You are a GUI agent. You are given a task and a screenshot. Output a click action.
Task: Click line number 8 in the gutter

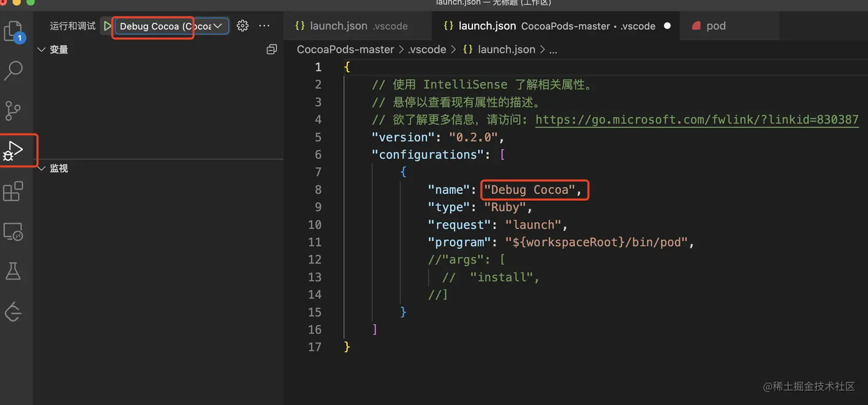[x=318, y=189]
